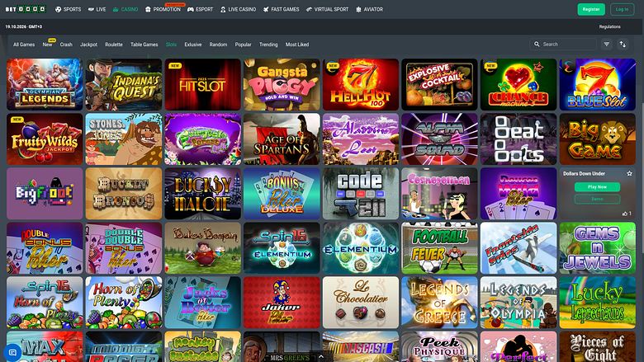Image resolution: width=644 pixels, height=362 pixels.
Task: Select the Slots category
Action: (x=171, y=45)
